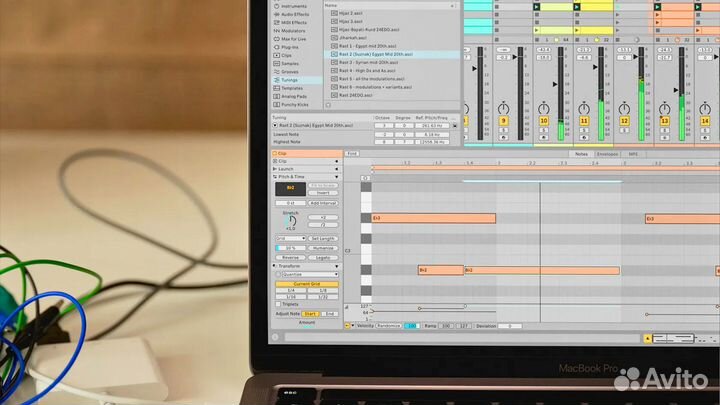Launch the orange clip in track 13's top slot
Image resolution: width=720 pixels, height=405 pixels.
(658, 7)
